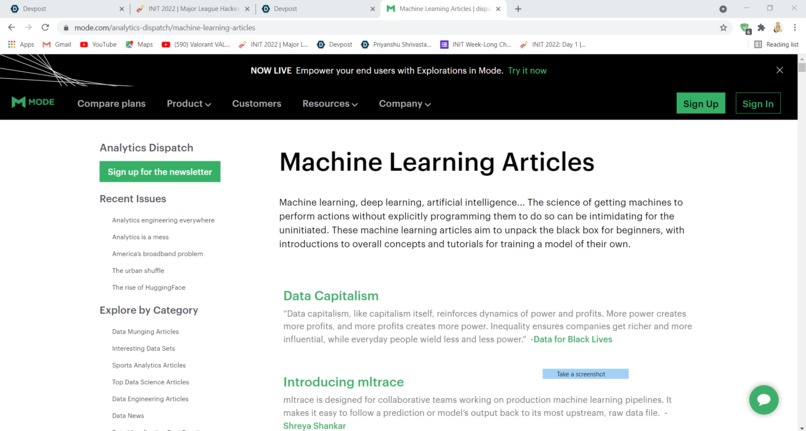Follow the Shreya Shankar link
Viewport: 806px width, 431px height.
pos(315,426)
